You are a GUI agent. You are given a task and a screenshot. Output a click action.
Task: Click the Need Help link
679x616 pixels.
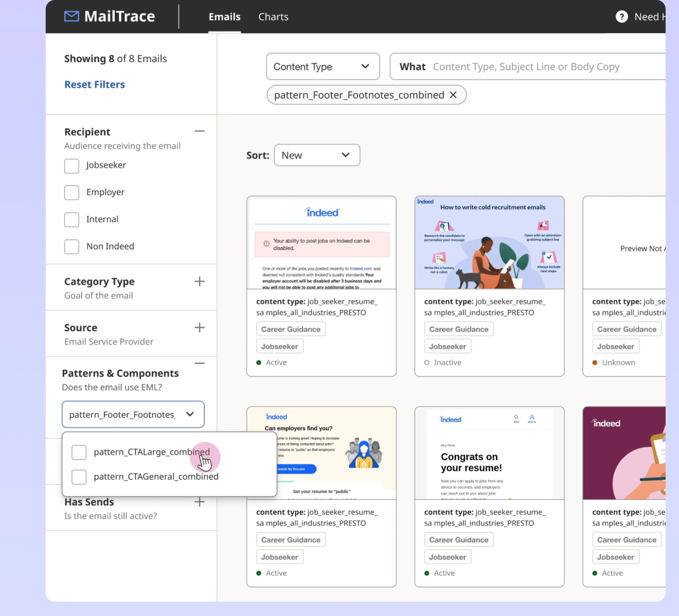(x=649, y=17)
